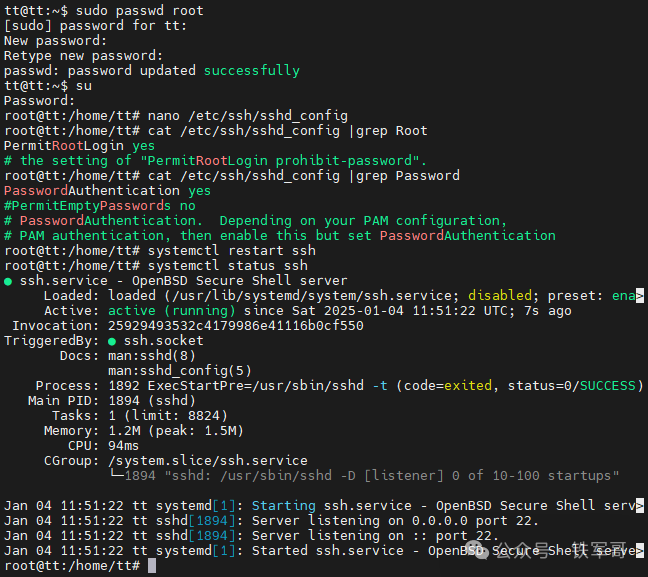Click the yellow "disabled" word in Loaded line

[x=500, y=296]
